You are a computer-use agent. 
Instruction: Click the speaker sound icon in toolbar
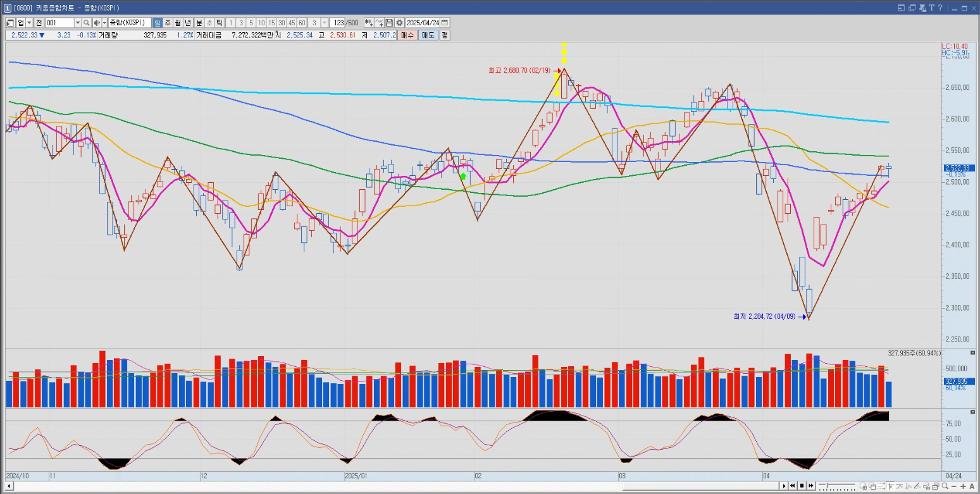[96, 22]
